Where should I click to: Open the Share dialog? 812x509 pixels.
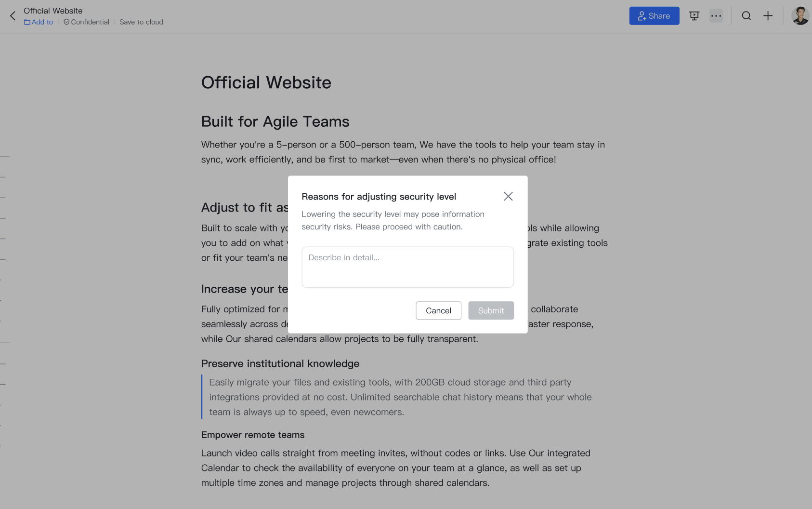pos(654,15)
